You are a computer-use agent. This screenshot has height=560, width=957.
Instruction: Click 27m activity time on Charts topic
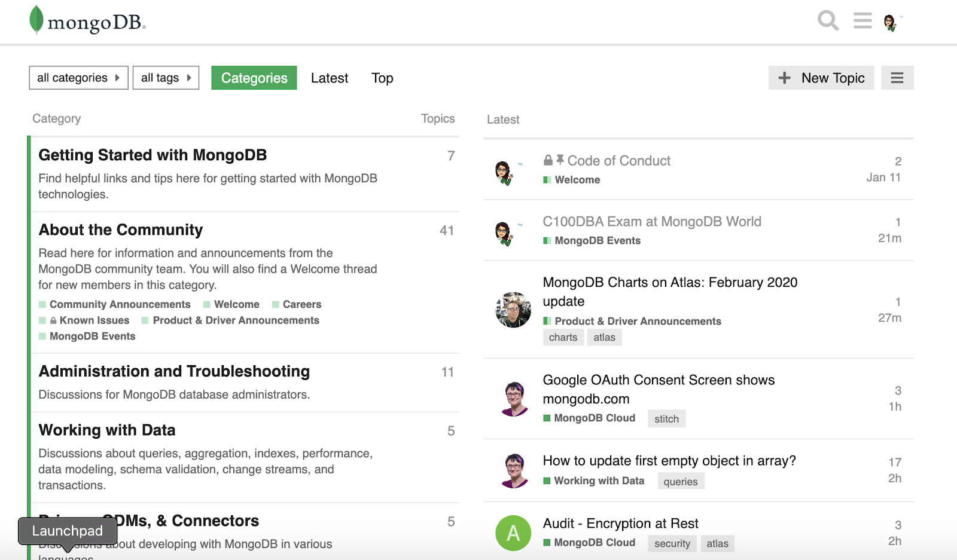coord(889,318)
